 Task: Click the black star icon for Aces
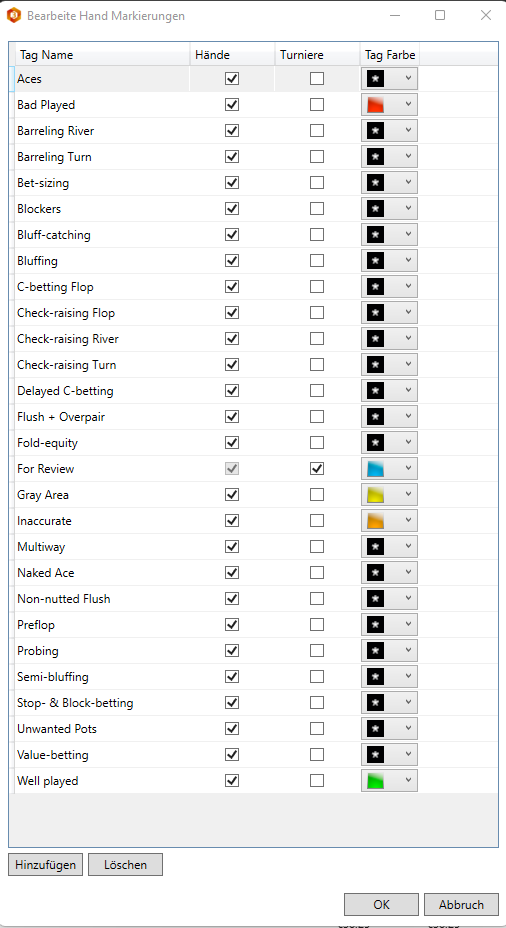tap(375, 79)
